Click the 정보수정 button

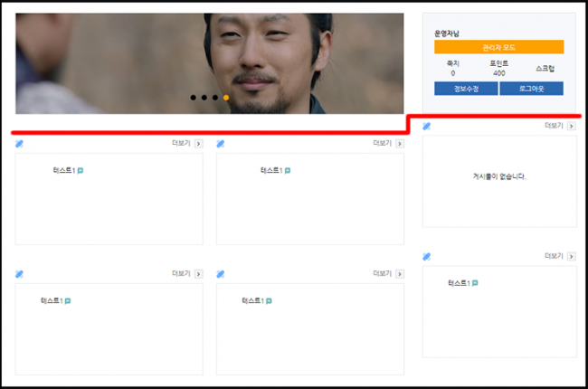(466, 89)
